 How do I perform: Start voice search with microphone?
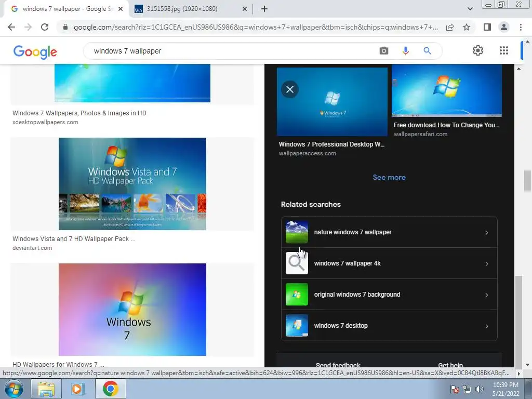(405, 51)
